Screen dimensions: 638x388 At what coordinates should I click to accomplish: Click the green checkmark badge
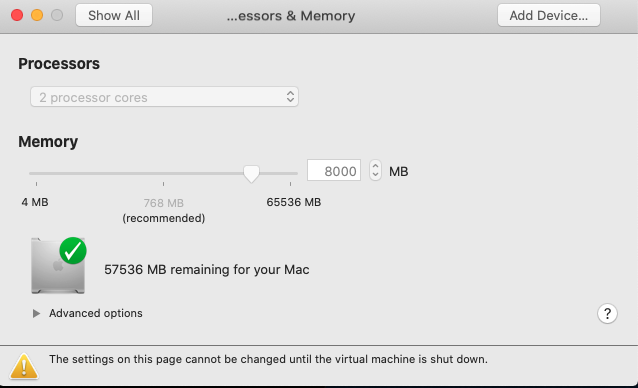coord(73,251)
